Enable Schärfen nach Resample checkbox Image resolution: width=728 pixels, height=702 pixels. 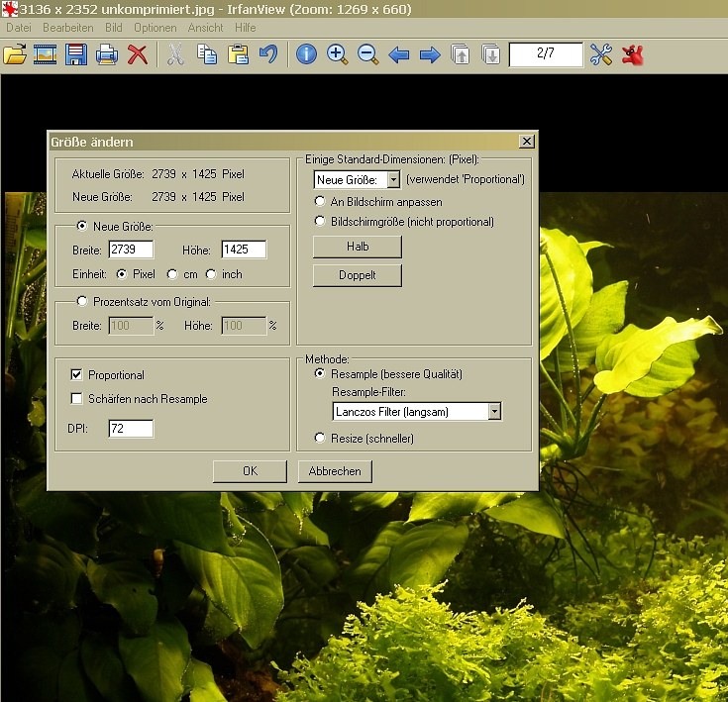tap(77, 399)
